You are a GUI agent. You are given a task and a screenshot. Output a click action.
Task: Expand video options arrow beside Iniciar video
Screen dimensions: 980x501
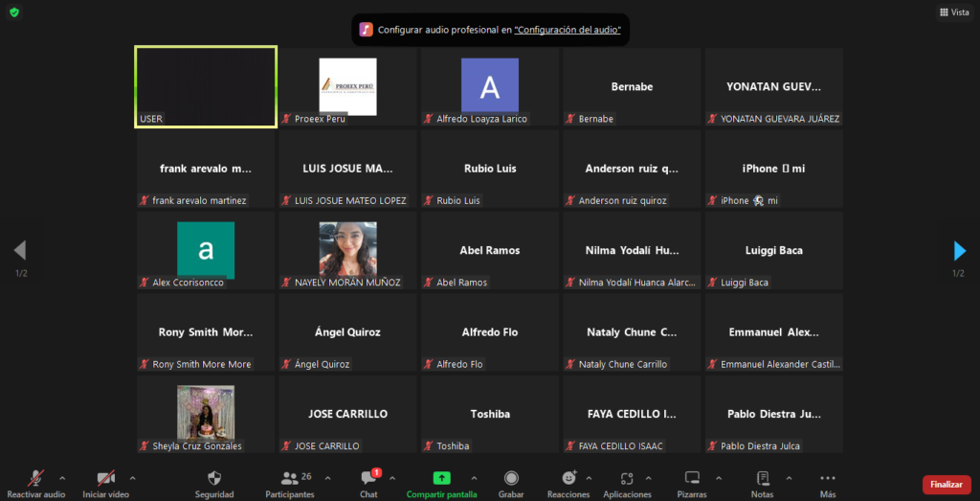point(132,477)
